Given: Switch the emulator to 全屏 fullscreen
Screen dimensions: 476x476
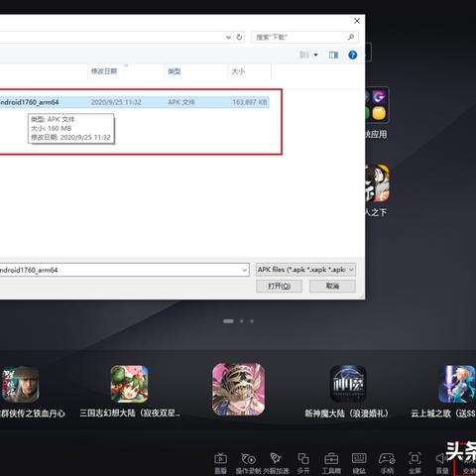Looking at the screenshot, I should click(x=415, y=463).
